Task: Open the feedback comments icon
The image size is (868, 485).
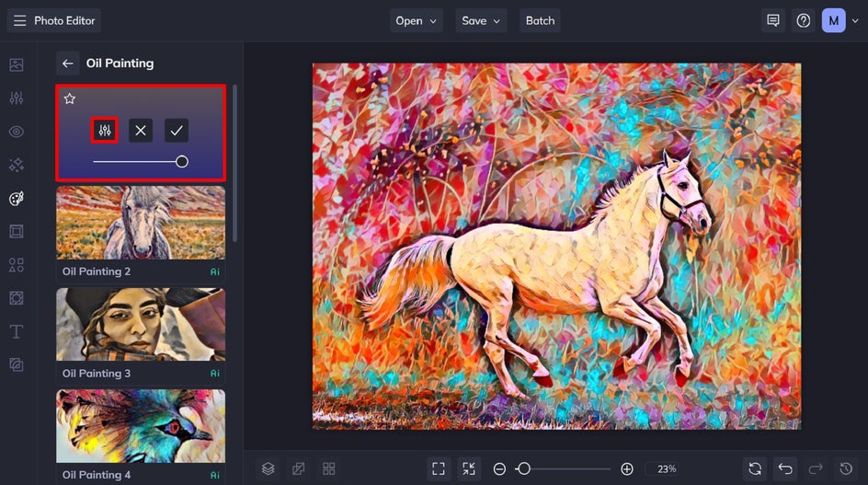Action: click(x=772, y=20)
